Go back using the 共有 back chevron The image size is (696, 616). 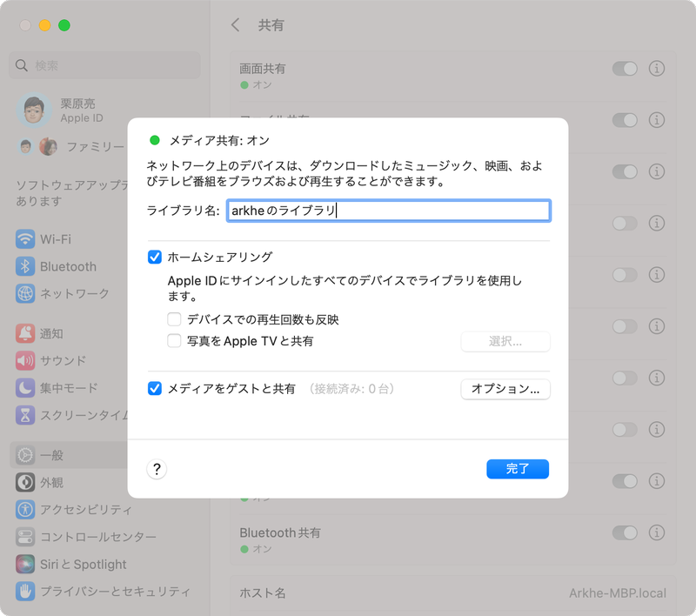(235, 25)
